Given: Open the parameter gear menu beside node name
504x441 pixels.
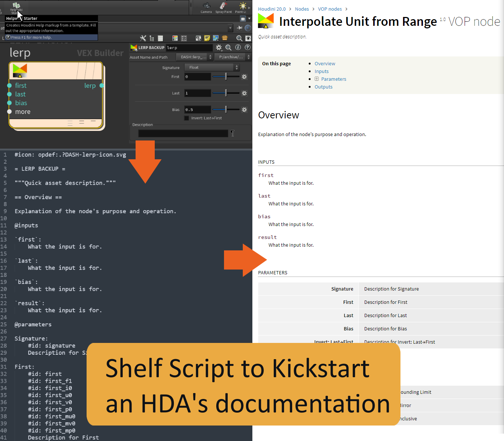Looking at the screenshot, I should pyautogui.click(x=219, y=48).
